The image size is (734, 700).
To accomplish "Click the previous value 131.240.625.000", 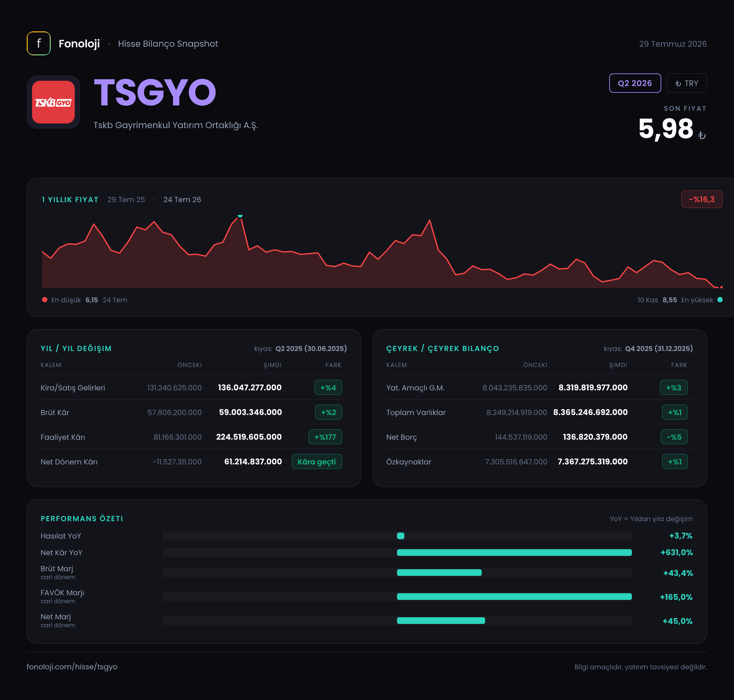I will [x=174, y=388].
